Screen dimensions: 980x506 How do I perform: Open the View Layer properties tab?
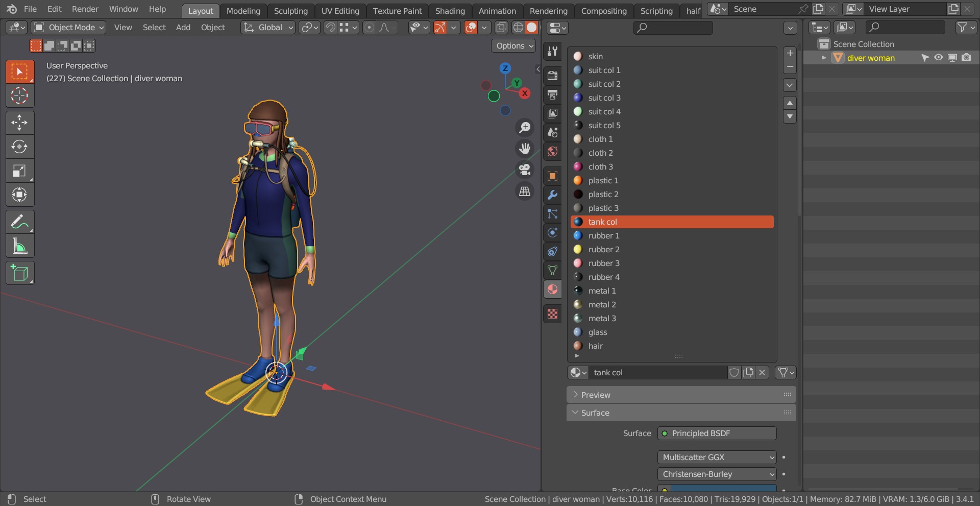[552, 113]
